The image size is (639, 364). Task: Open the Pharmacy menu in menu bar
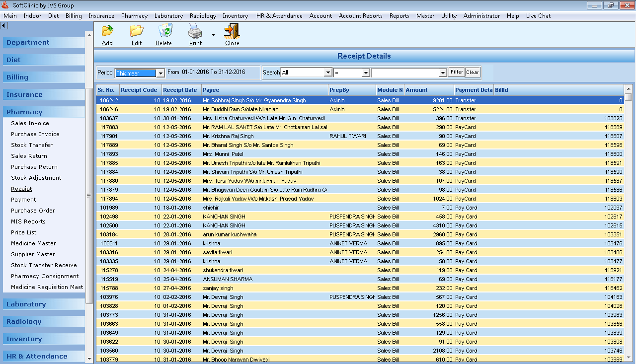pos(134,15)
